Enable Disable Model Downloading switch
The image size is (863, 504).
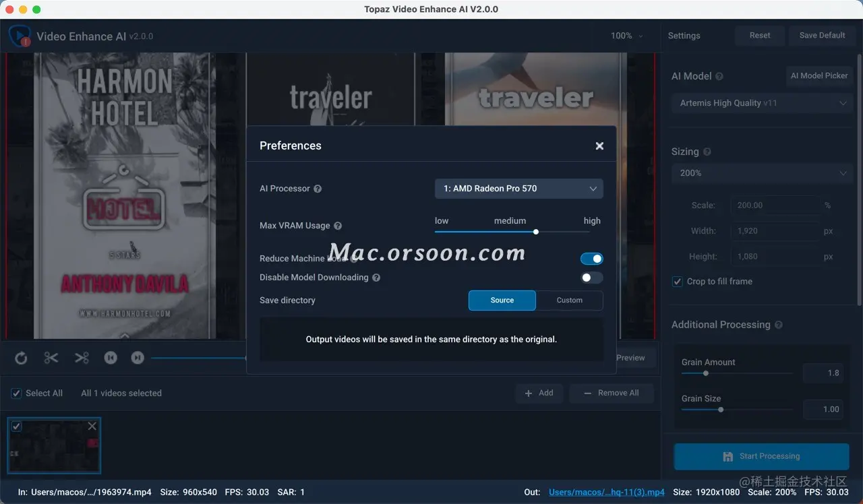(x=592, y=278)
